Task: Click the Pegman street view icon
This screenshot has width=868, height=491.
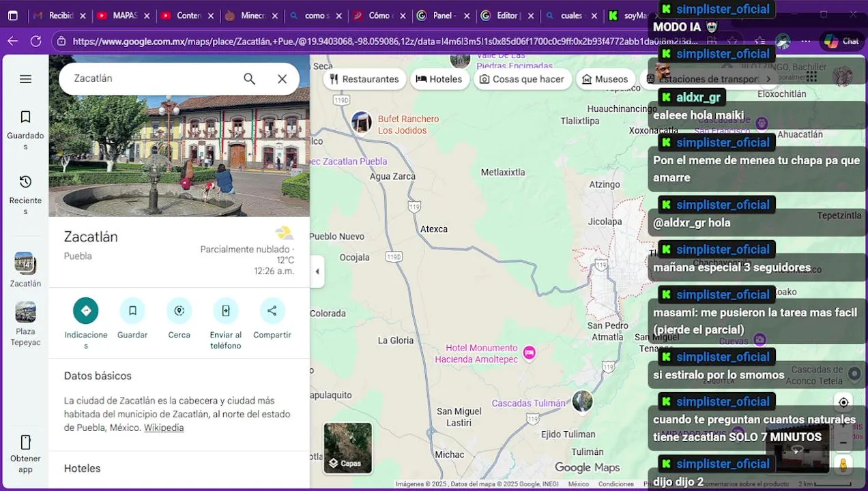Action: [x=843, y=466]
